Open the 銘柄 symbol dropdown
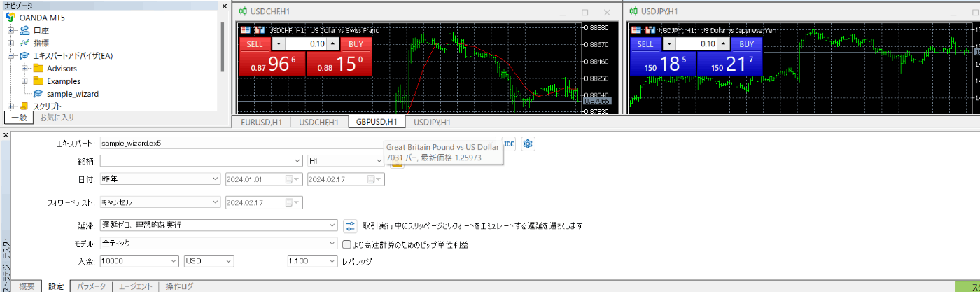 tap(297, 160)
